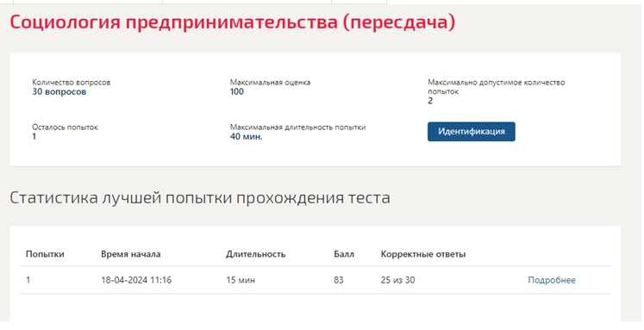This screenshot has height=330, width=644.
Task: Click the Попытки column header
Action: pyautogui.click(x=45, y=254)
